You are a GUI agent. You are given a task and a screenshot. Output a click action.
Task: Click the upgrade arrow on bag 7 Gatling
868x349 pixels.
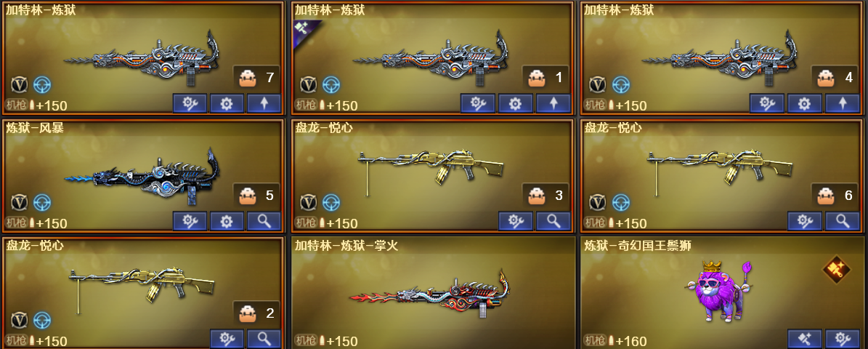point(264,103)
